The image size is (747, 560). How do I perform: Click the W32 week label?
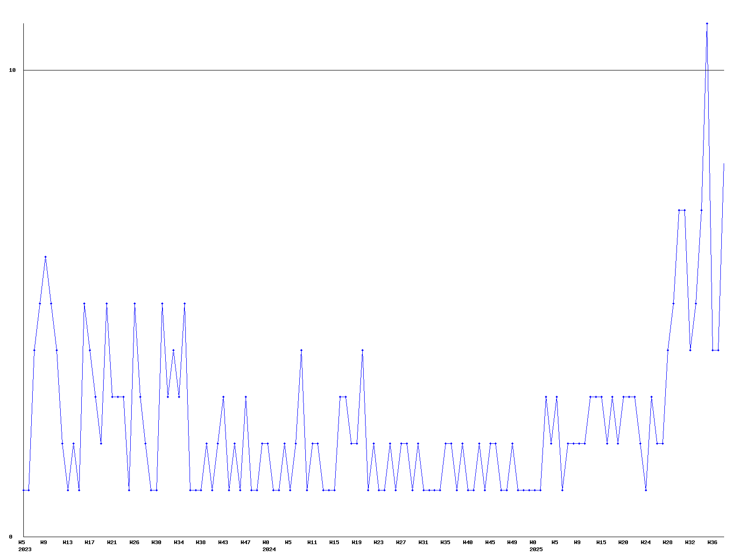point(690,542)
